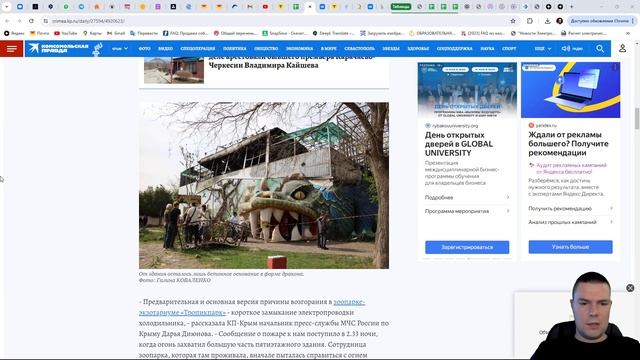Open the Карты bookmark
The image size is (640, 360).
coord(92,33)
